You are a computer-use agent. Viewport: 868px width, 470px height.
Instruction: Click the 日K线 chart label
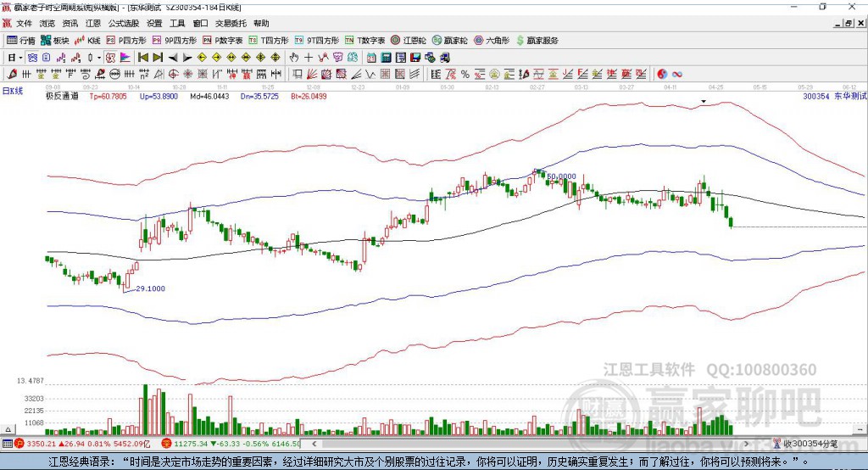coord(12,91)
